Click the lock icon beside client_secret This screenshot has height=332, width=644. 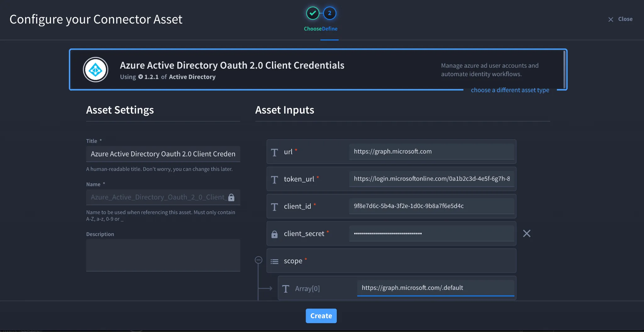275,234
